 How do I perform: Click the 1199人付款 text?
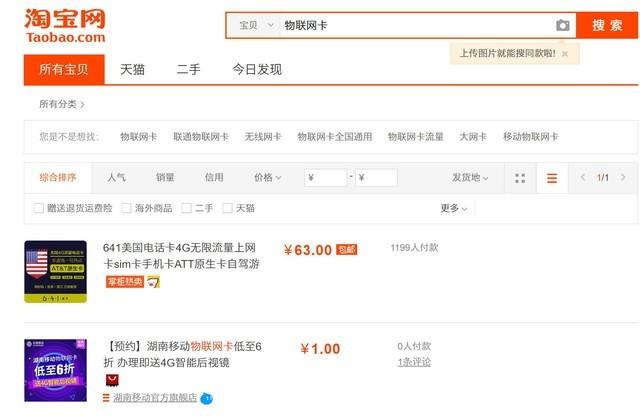point(414,247)
